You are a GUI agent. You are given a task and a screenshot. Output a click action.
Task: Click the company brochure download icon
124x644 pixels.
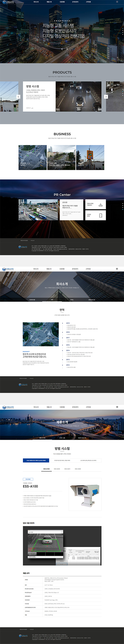click(101, 205)
